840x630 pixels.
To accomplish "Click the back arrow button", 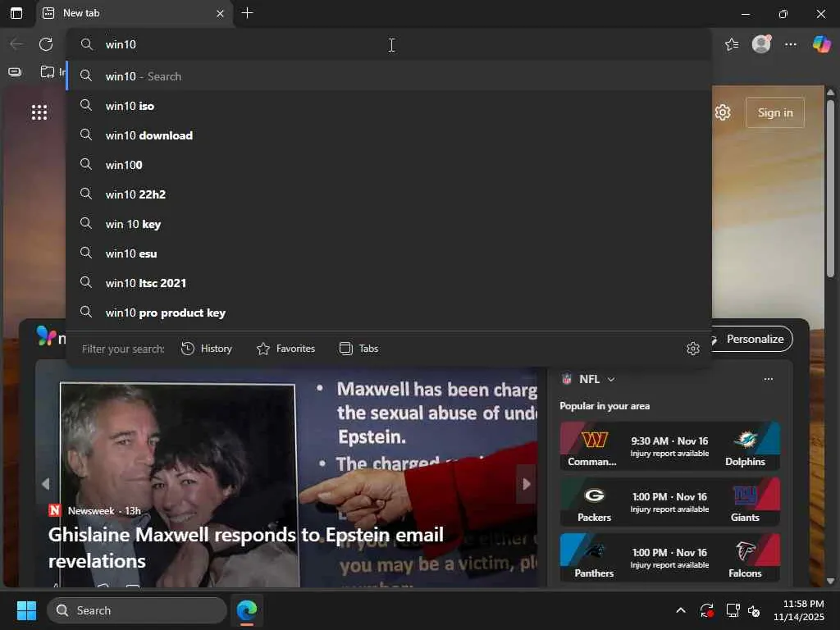I will point(16,44).
